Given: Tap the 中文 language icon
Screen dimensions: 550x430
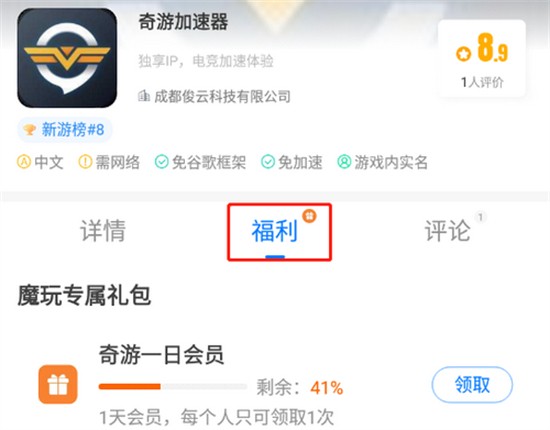Looking at the screenshot, I should click(x=24, y=162).
